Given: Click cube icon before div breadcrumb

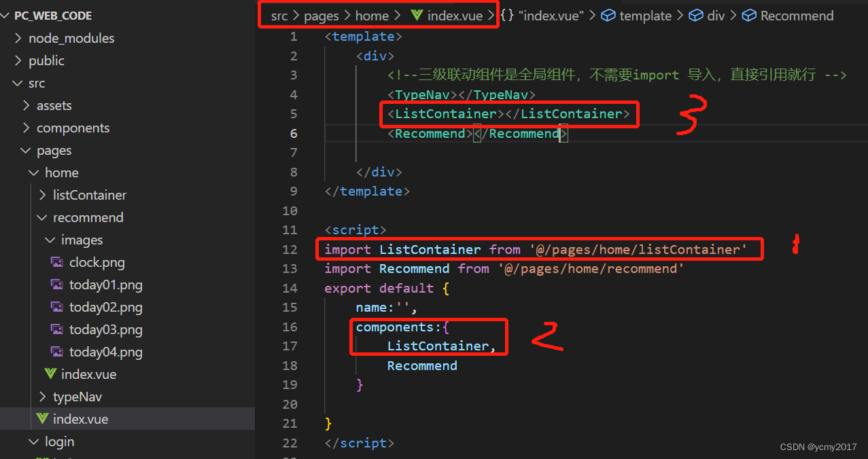Looking at the screenshot, I should [696, 16].
